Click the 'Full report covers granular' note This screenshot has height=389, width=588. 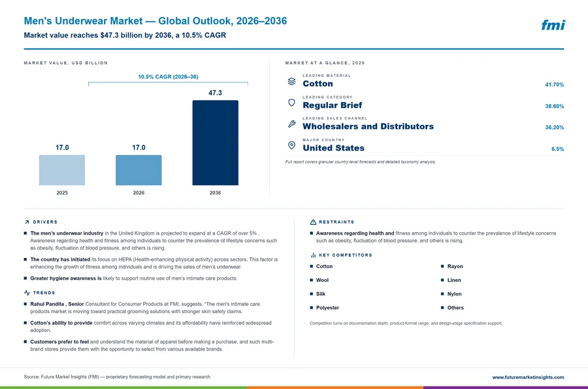(361, 162)
